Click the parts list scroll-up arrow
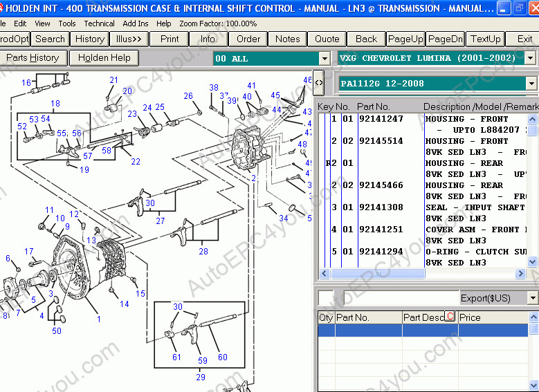Viewport: 539px width, 392px height. (x=532, y=119)
